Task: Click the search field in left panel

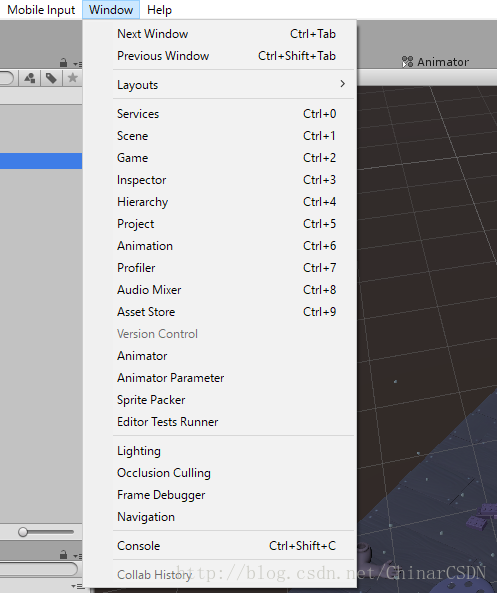Action: pos(7,78)
